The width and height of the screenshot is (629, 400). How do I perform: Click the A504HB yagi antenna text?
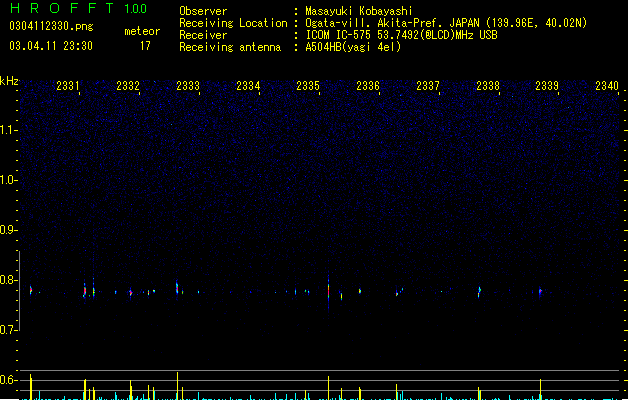point(353,47)
